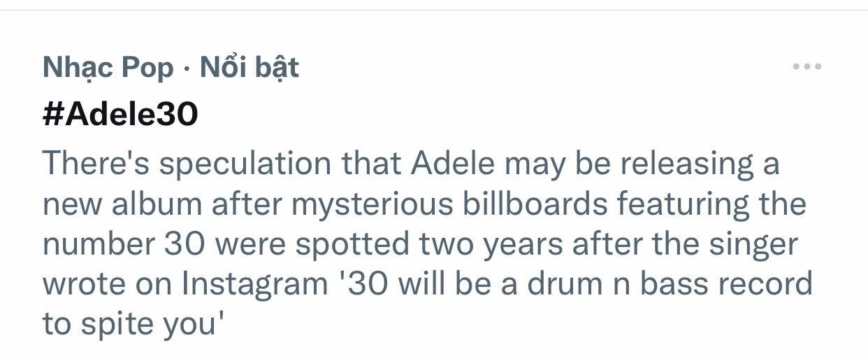Click the dot separator after Nhạc Pop
Viewport: 868px width, 356px height.
tap(187, 69)
